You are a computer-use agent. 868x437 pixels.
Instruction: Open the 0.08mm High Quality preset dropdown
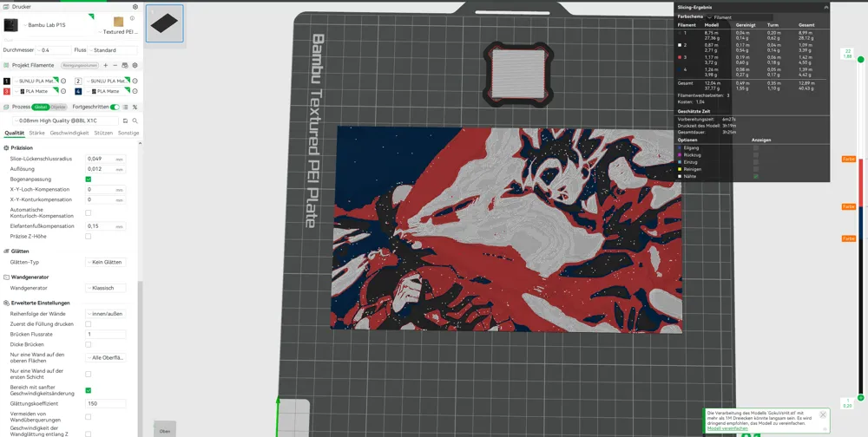coord(65,121)
